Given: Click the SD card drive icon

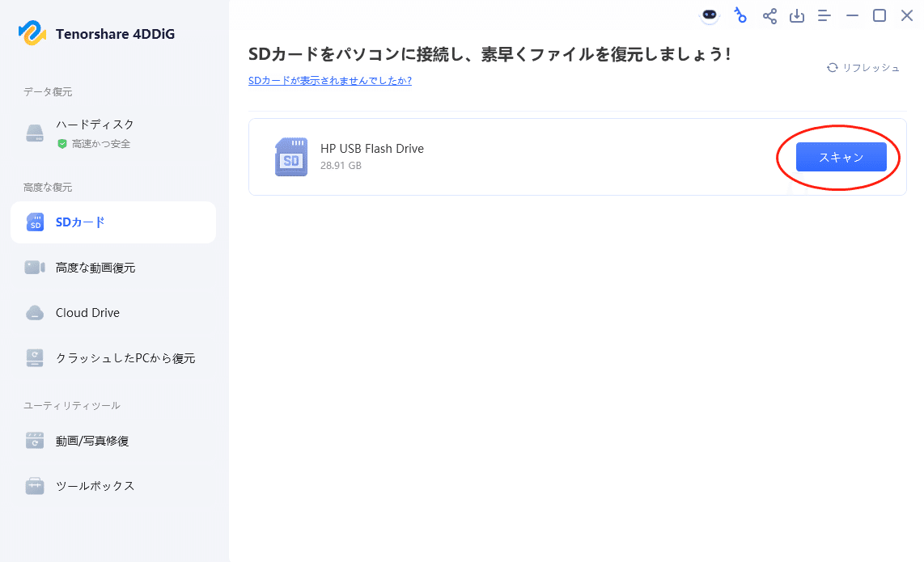Looking at the screenshot, I should (x=290, y=157).
